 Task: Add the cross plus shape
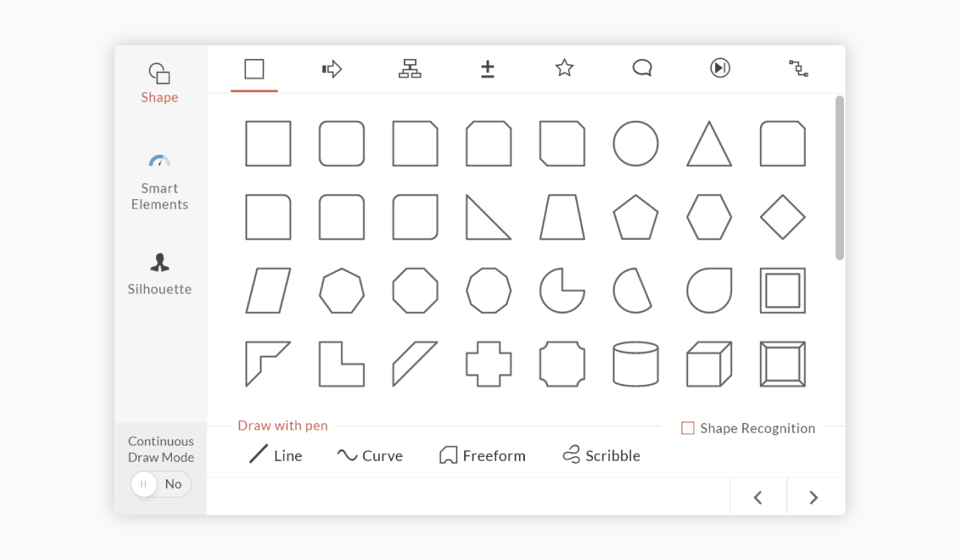click(x=489, y=364)
